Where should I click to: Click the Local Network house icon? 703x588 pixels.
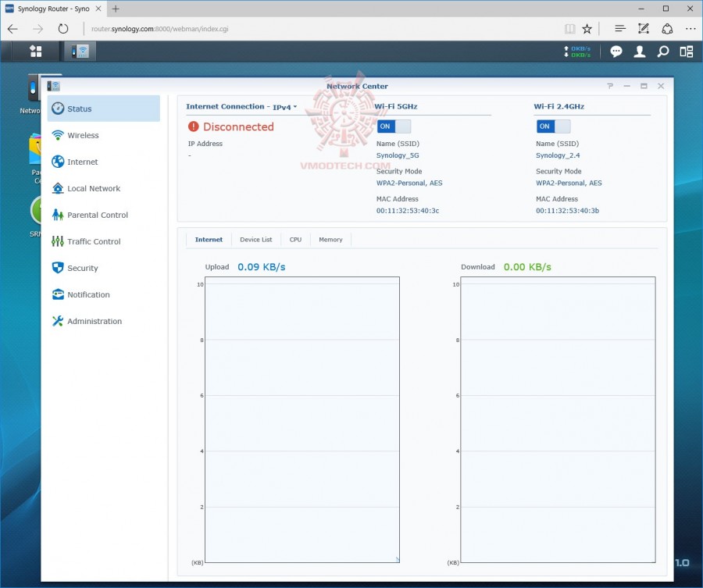[x=58, y=188]
